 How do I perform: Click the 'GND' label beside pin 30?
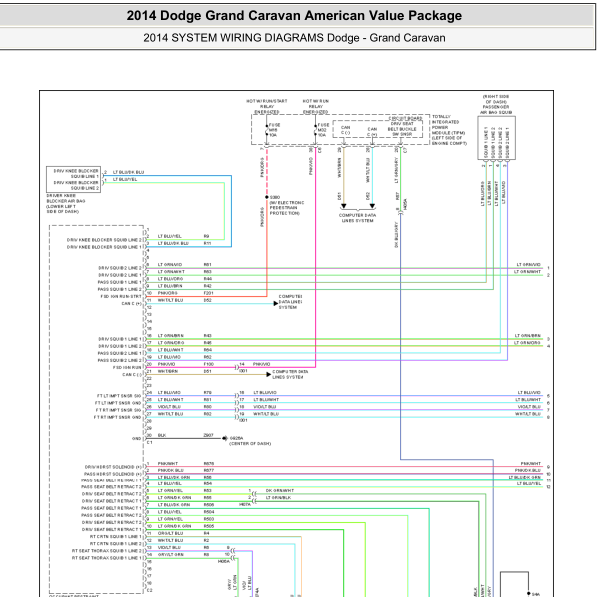point(136,439)
